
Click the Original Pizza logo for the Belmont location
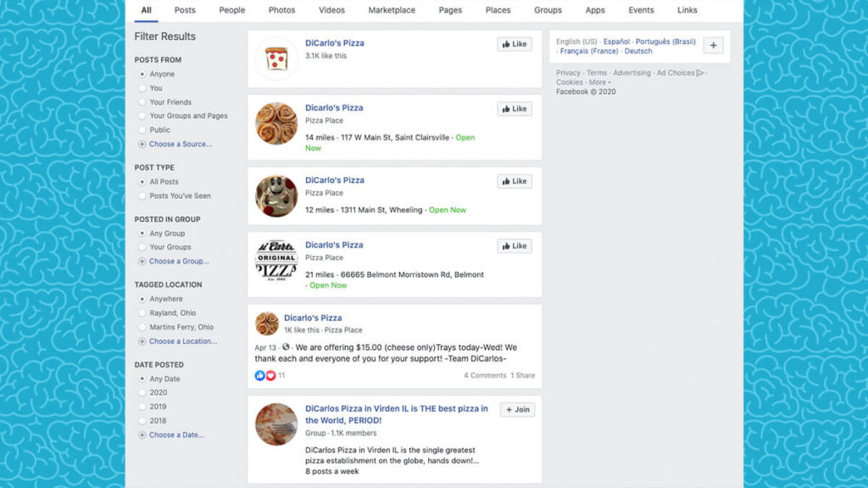pos(276,261)
